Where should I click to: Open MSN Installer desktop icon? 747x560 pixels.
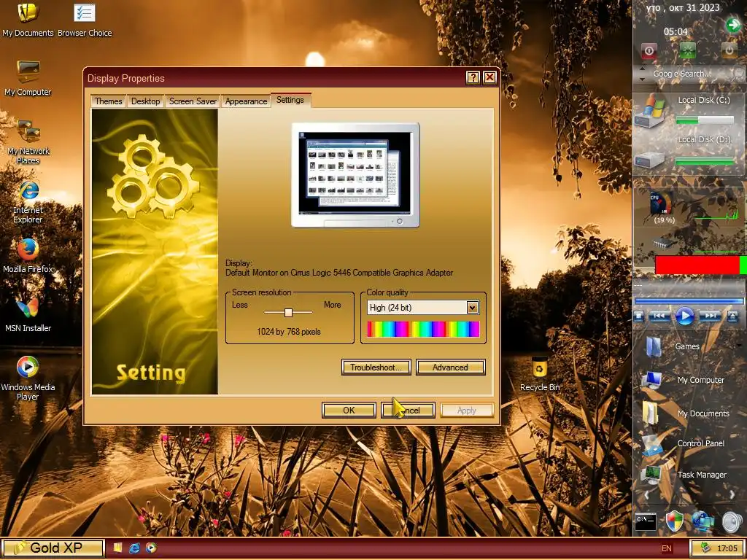pos(28,315)
